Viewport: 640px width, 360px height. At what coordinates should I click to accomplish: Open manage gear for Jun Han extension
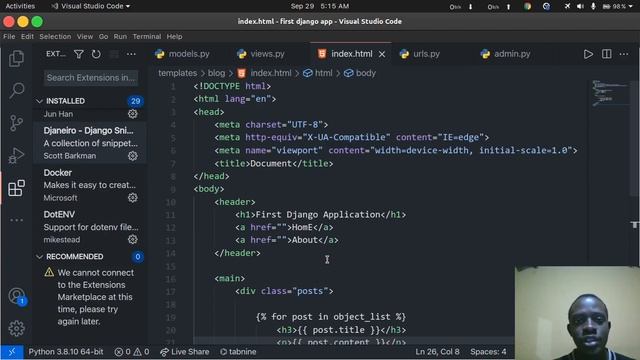133,114
